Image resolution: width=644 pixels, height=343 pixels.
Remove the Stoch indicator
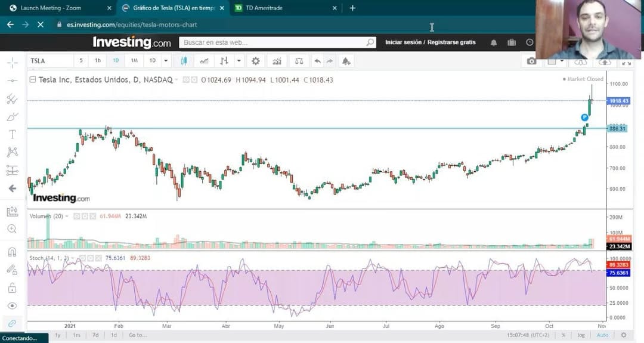tap(98, 258)
